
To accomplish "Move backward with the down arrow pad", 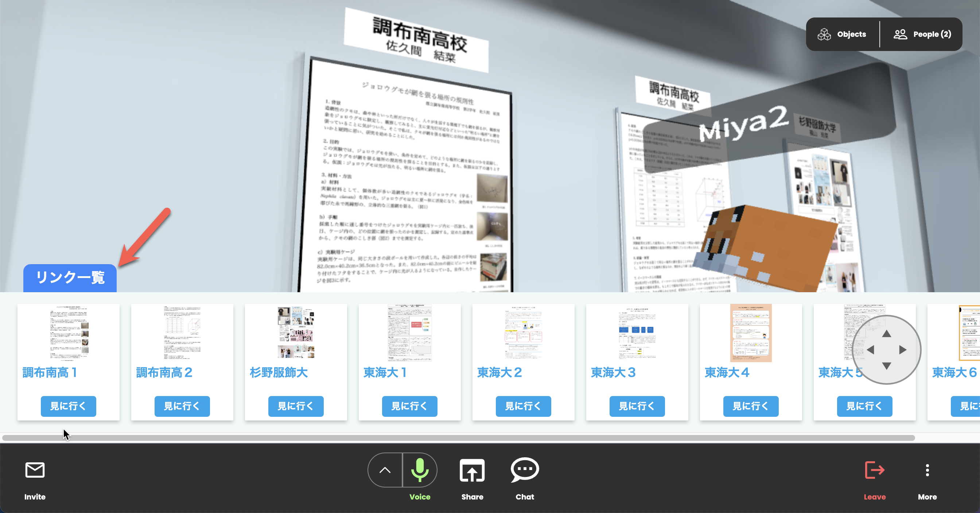I will [x=887, y=366].
